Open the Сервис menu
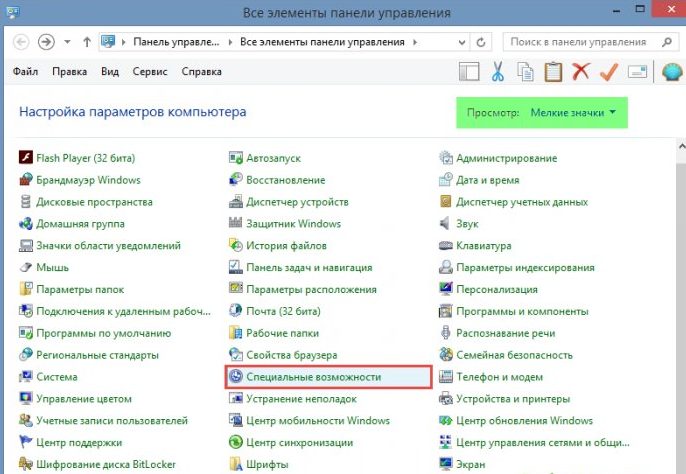The height and width of the screenshot is (474, 686). click(x=149, y=72)
